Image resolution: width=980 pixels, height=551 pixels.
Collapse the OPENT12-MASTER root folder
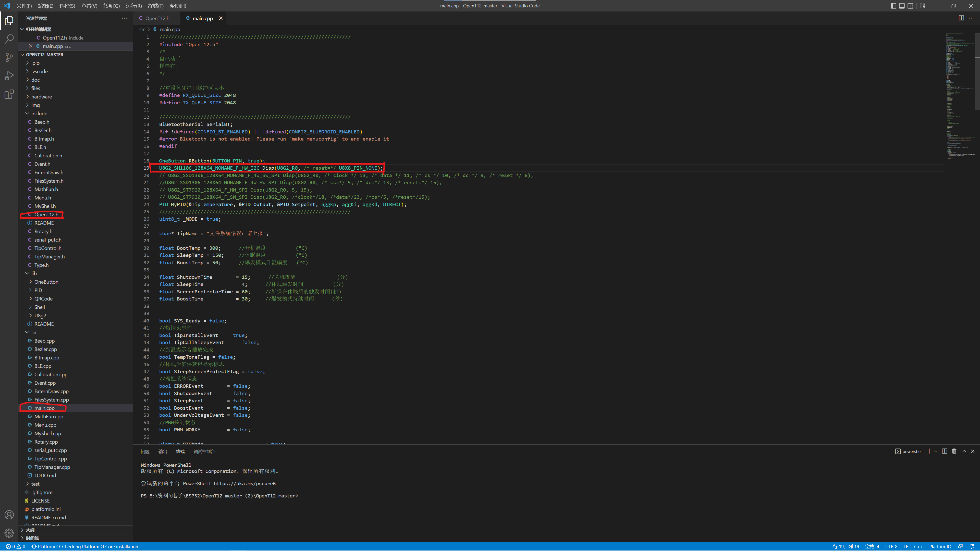tap(76, 54)
